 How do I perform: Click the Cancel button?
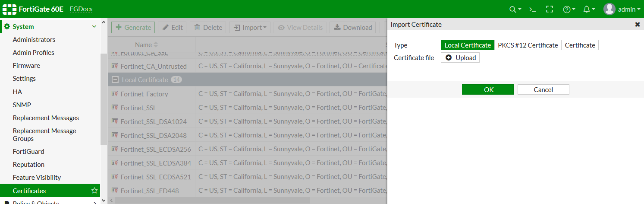(543, 89)
